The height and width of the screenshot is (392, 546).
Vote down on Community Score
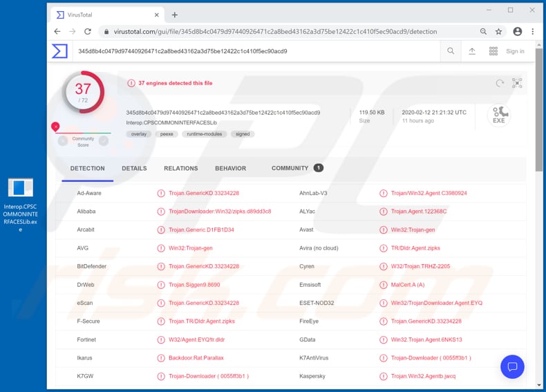click(x=63, y=141)
